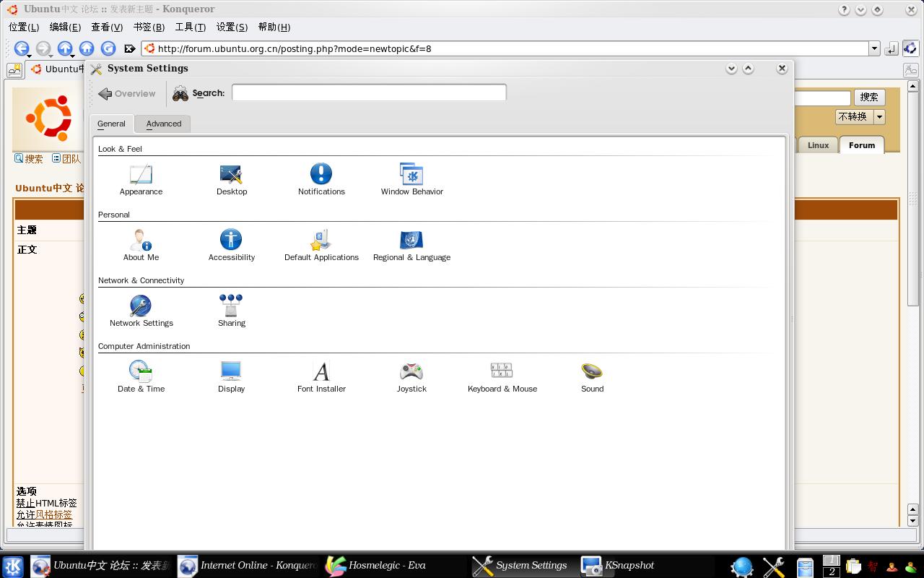This screenshot has height=578, width=924.
Task: Select the Forum tab on webpage
Action: click(x=862, y=145)
